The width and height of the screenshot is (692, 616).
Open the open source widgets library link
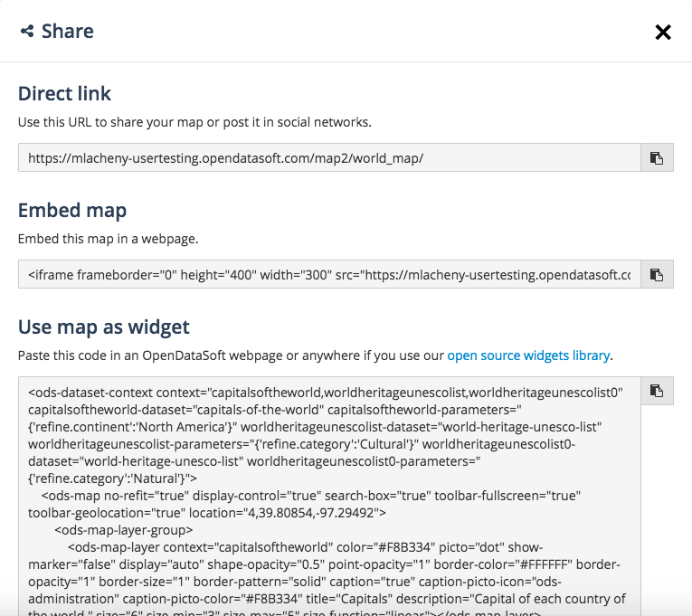[528, 355]
